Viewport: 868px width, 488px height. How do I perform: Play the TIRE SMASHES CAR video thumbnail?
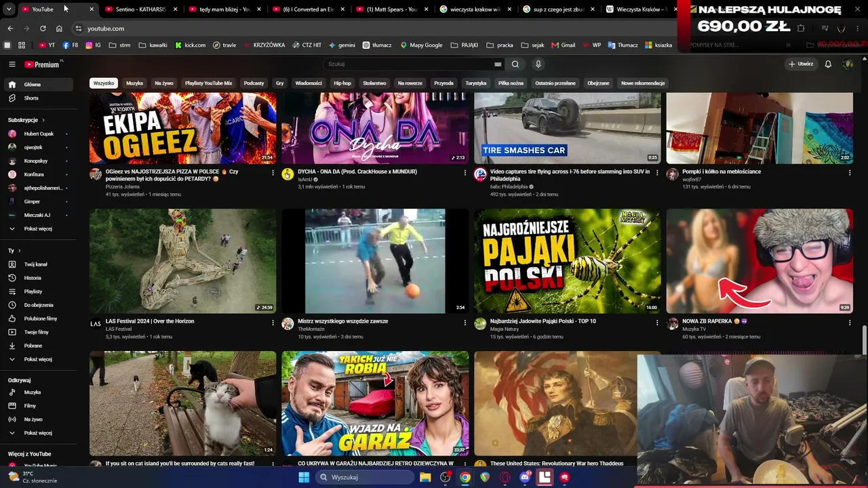tap(567, 128)
